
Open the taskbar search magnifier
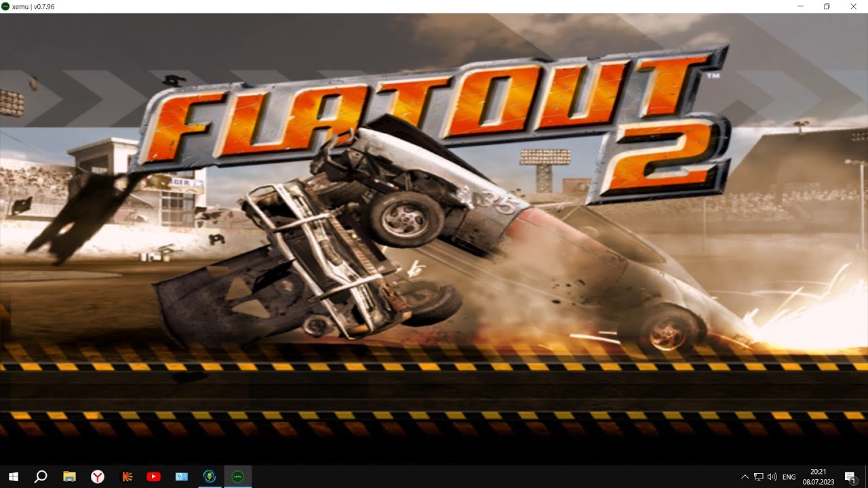tap(41, 476)
